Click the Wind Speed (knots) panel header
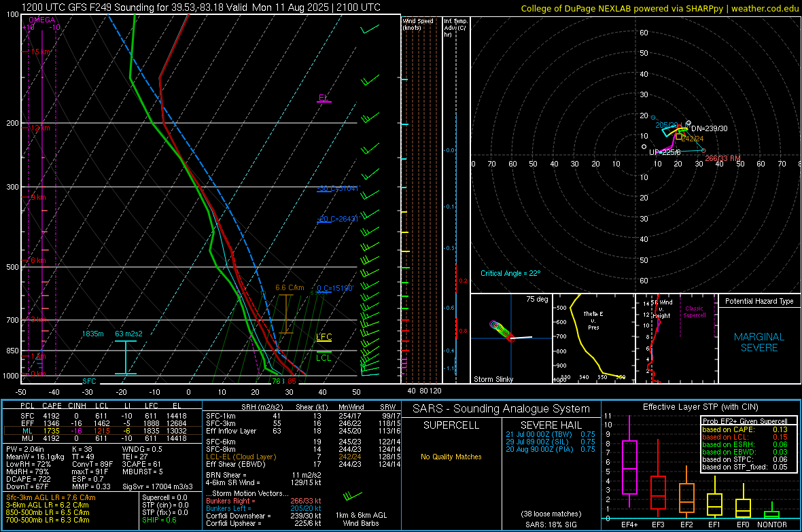Screen dimensions: 802x532 [418, 24]
